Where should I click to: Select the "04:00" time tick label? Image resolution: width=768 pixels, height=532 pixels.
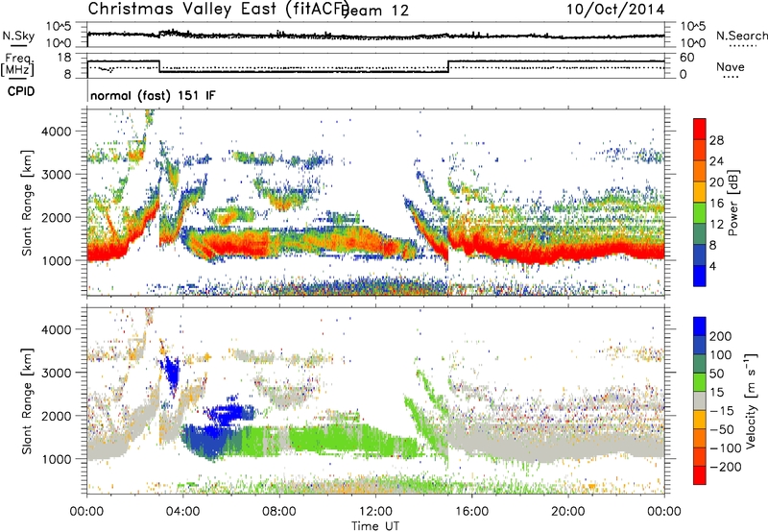pos(183,512)
